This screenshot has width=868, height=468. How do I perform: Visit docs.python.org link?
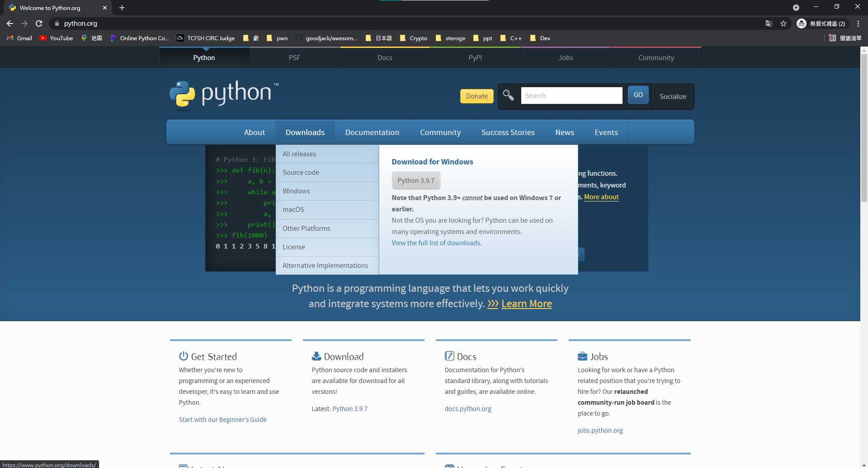468,409
